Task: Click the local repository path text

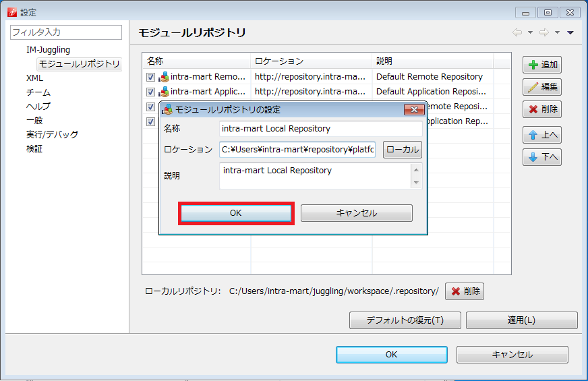Action: pos(334,291)
